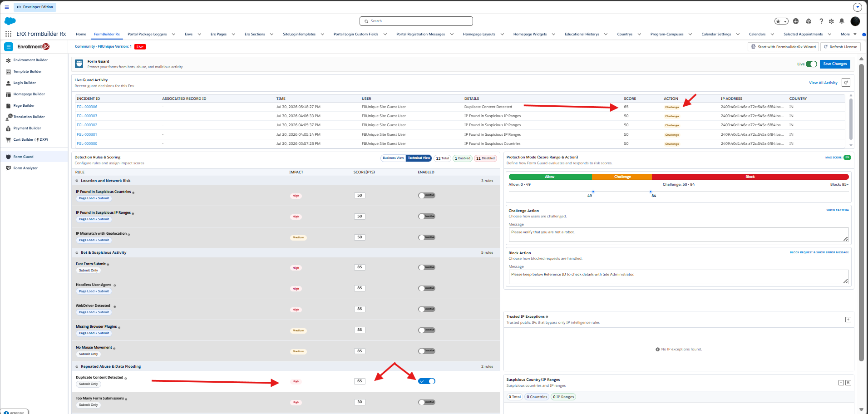Screen dimensions: 868x414
Task: Click the Save Changes button
Action: tap(835, 64)
